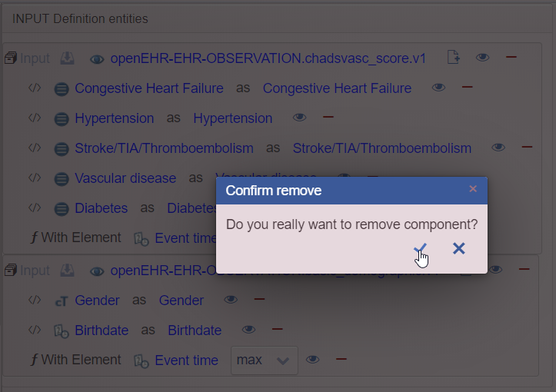The width and height of the screenshot is (556, 392).
Task: Remove the Congestive Heart Failure element
Action: 468,87
